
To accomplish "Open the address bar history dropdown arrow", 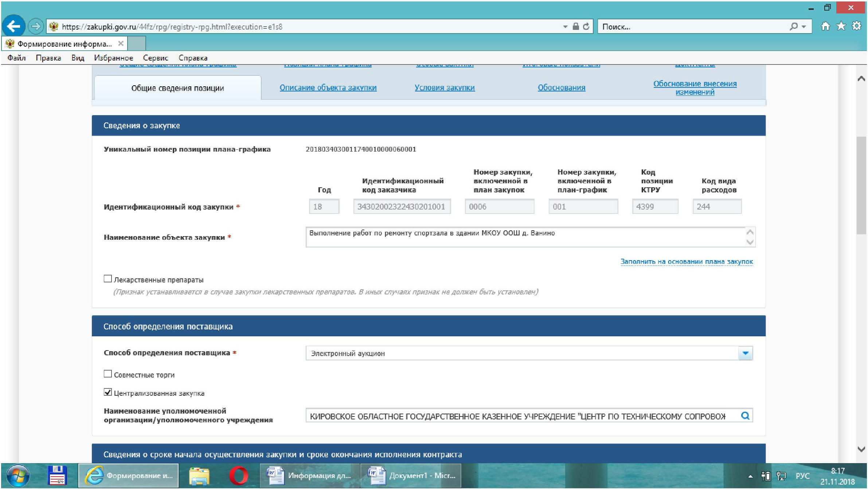I will [565, 27].
